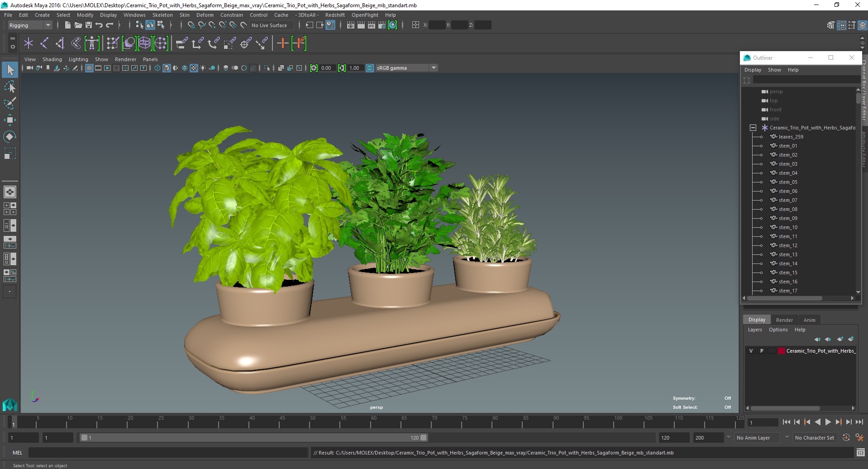
Task: Toggle the viewport grid display button
Action: (x=89, y=68)
